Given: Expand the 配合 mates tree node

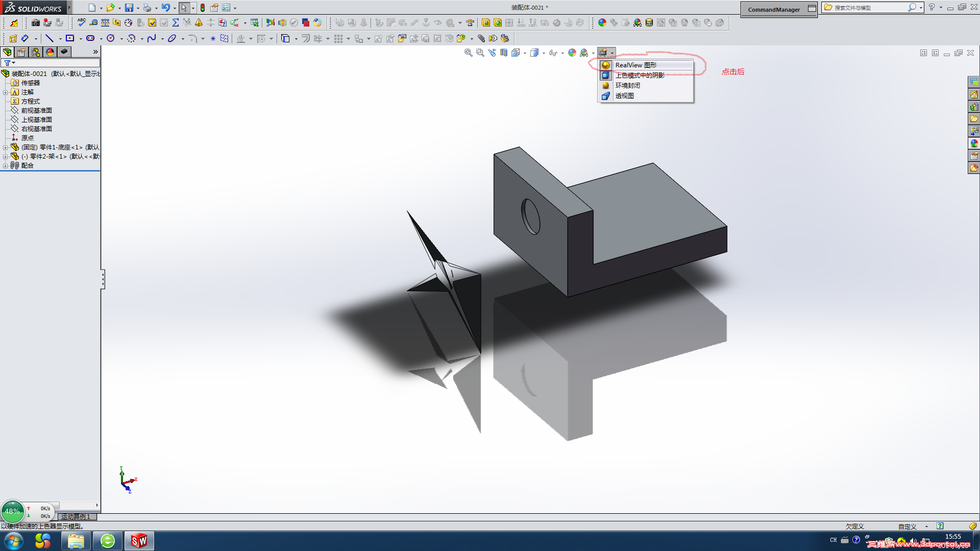Looking at the screenshot, I should tap(5, 166).
